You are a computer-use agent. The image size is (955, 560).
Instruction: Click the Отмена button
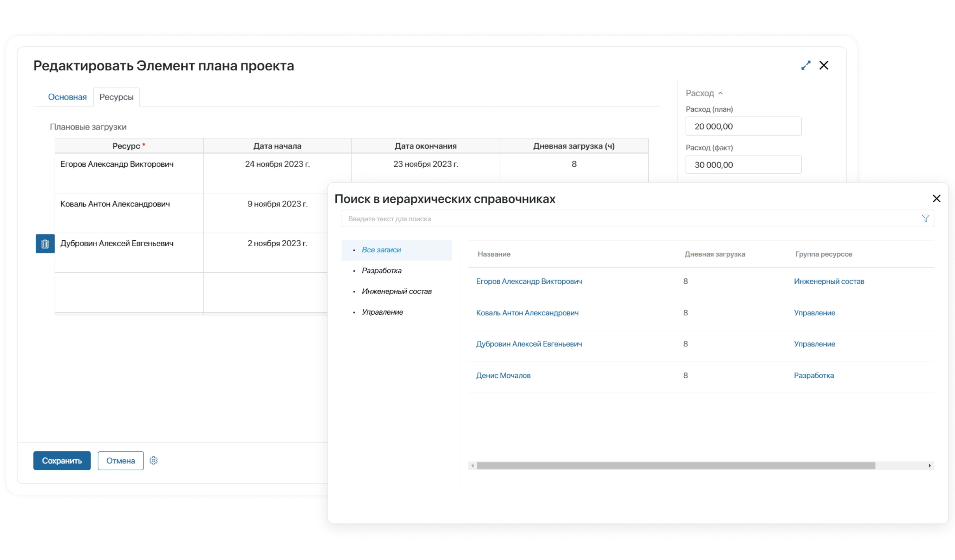(121, 460)
